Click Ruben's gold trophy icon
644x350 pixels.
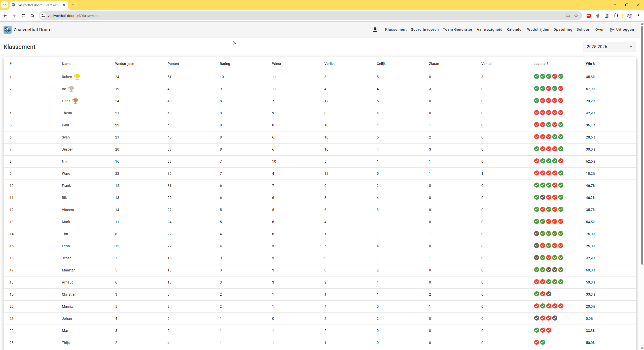(77, 77)
